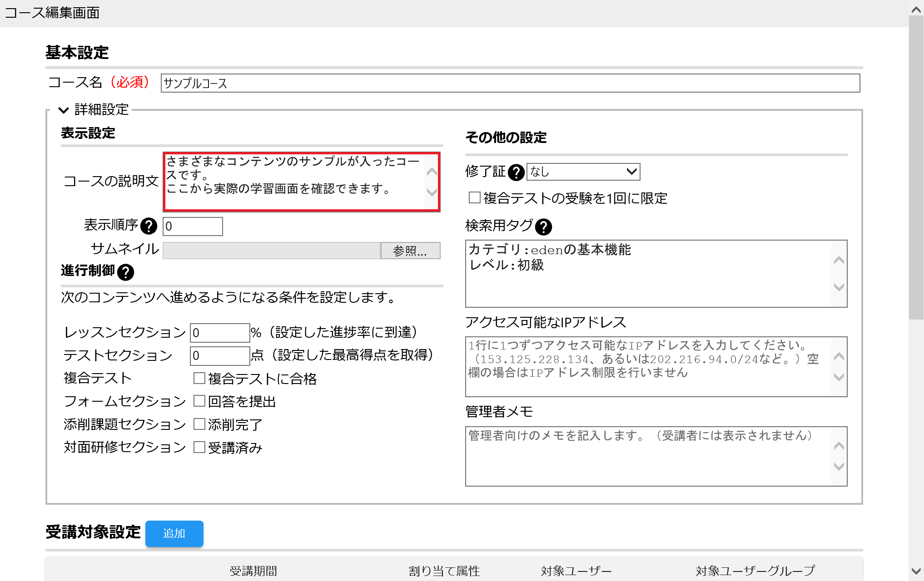Click the 詳細設定 legend label
The width and height of the screenshot is (924, 581).
coord(102,109)
